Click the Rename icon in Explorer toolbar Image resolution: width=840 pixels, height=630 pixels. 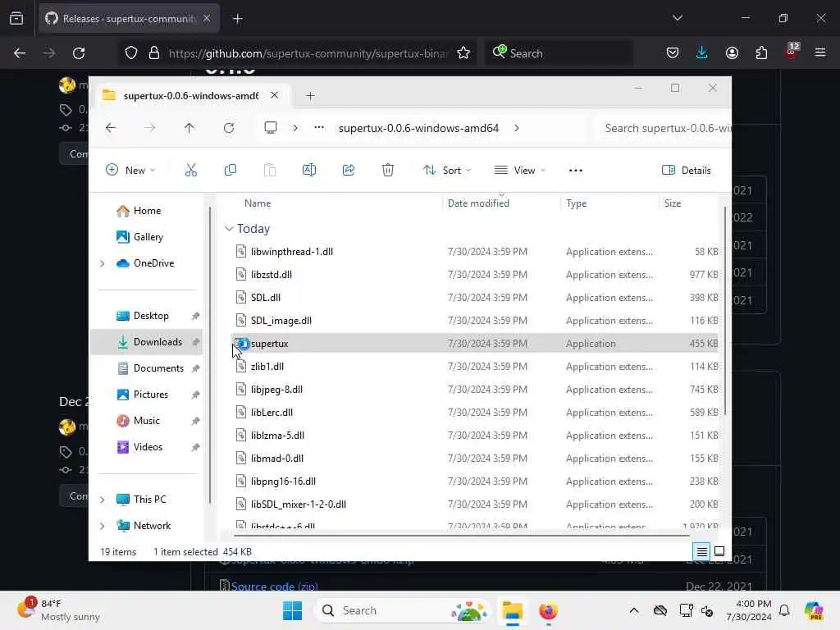click(x=309, y=171)
